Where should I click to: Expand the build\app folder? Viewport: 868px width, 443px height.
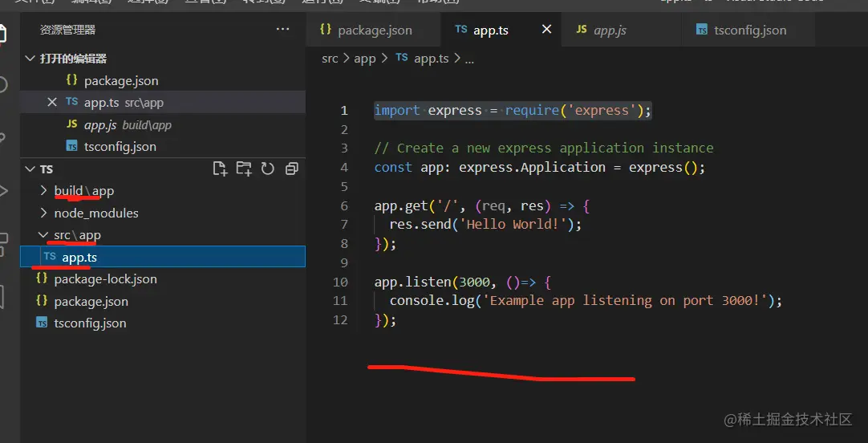point(44,191)
